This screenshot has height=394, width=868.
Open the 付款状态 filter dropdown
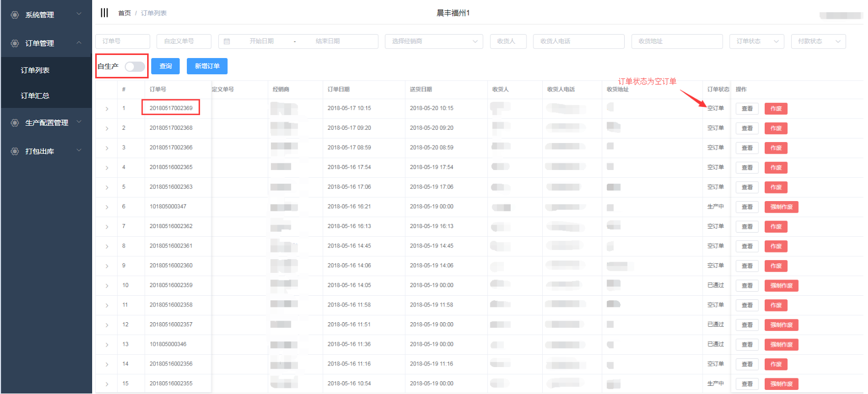(818, 41)
